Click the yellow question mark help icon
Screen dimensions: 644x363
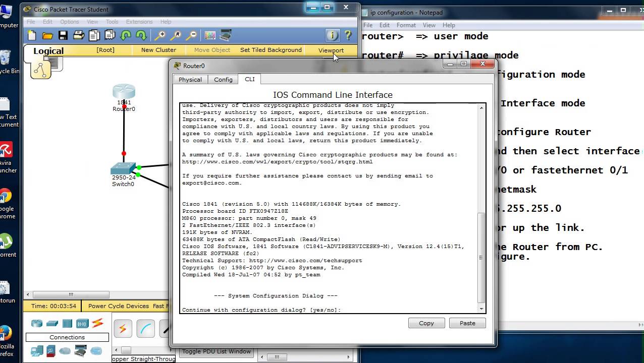[348, 35]
